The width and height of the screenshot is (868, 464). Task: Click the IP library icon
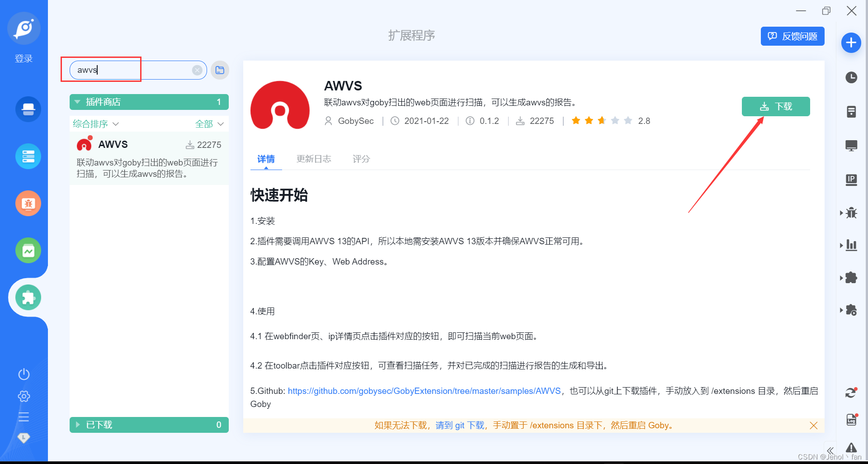click(x=851, y=180)
